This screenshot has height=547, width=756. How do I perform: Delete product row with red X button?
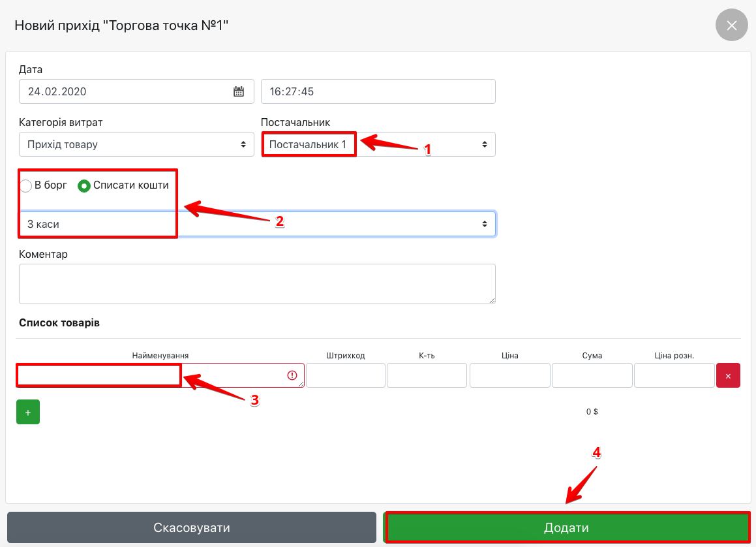point(728,376)
